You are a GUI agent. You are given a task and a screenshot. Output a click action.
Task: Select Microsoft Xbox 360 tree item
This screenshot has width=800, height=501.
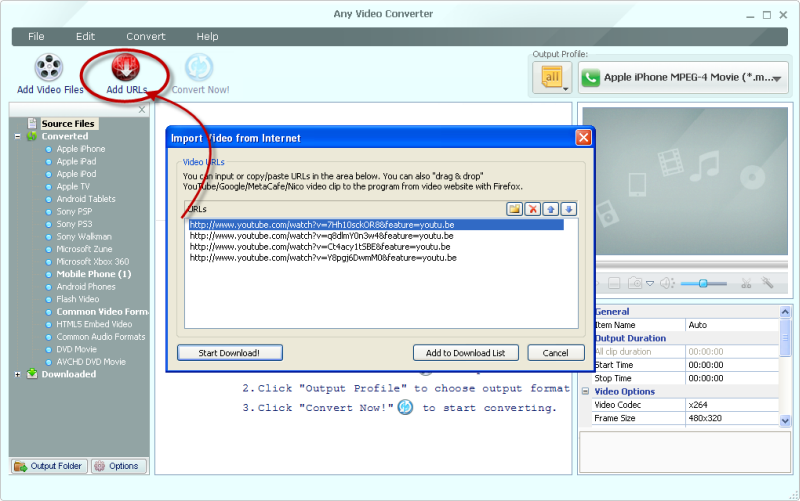coord(92,262)
